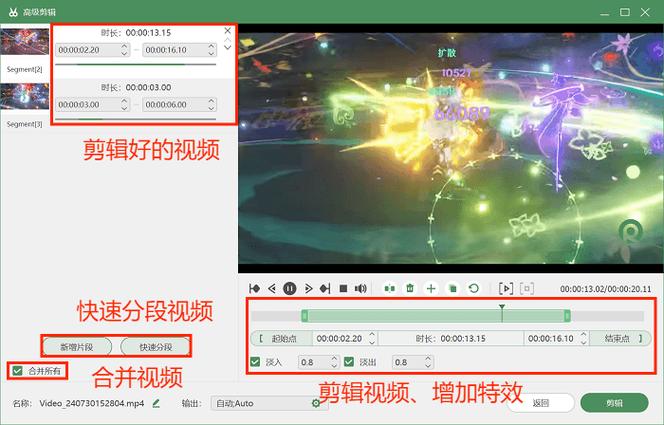Open output settings with the gear icon

point(316,403)
